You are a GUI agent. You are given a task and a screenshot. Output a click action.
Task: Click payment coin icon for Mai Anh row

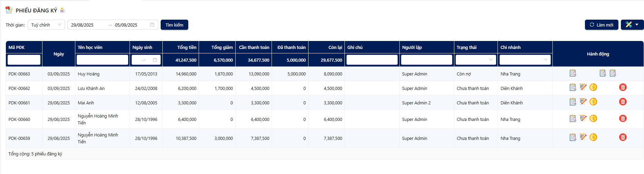593,102
